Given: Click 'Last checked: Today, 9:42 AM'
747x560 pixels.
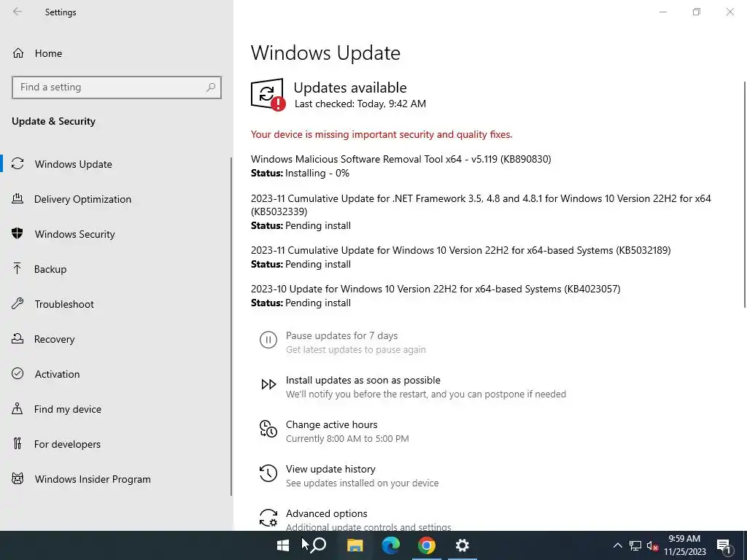Looking at the screenshot, I should point(360,104).
